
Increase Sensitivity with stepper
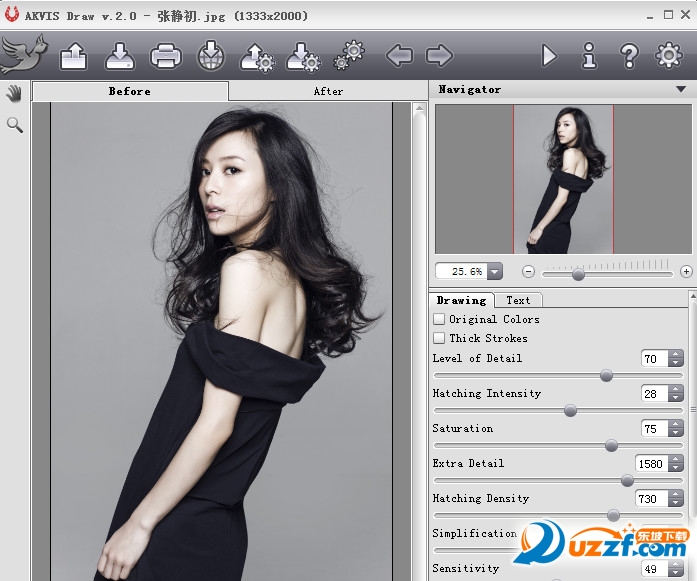click(676, 565)
